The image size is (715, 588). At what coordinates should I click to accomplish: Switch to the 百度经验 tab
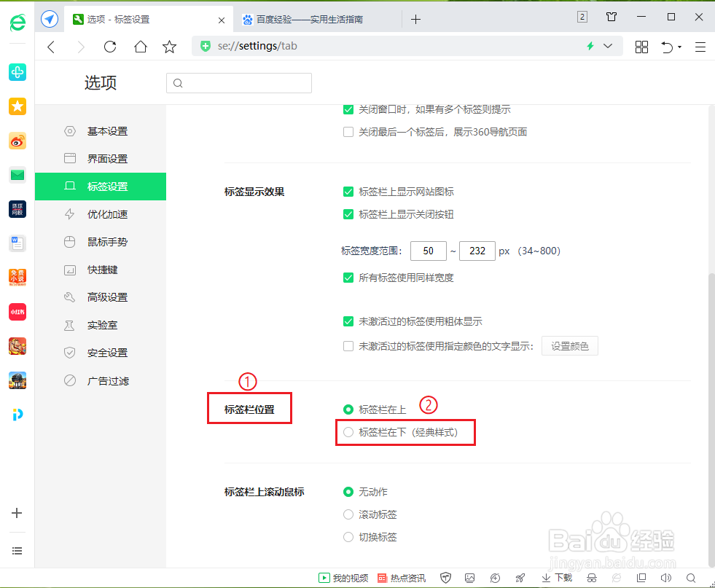tap(313, 20)
